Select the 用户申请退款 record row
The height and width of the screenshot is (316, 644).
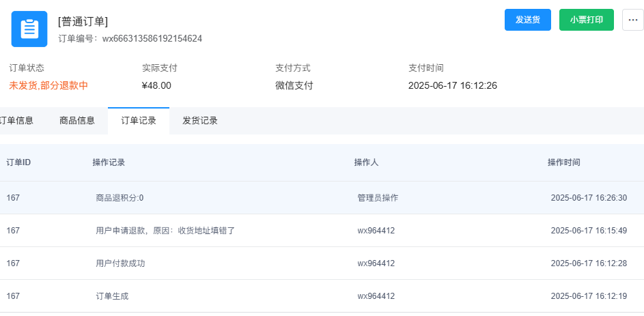(x=322, y=231)
